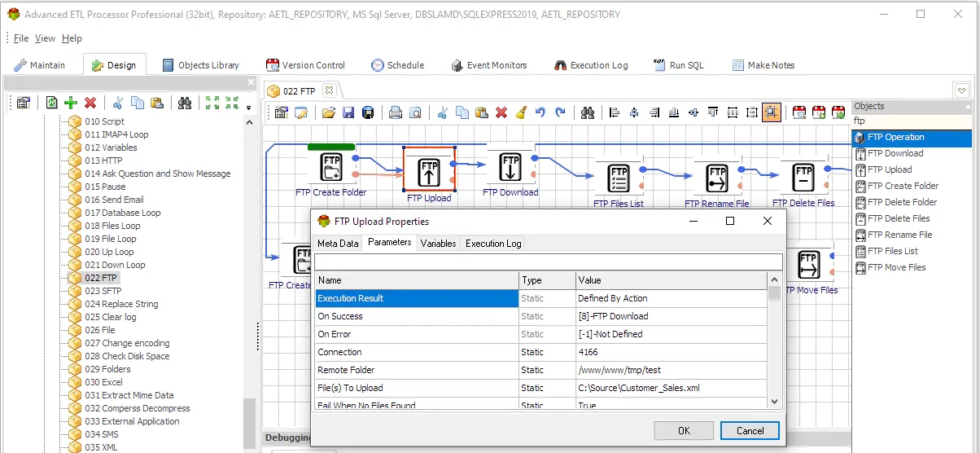Click the align left edges icon
This screenshot has height=453, width=980.
click(x=615, y=112)
